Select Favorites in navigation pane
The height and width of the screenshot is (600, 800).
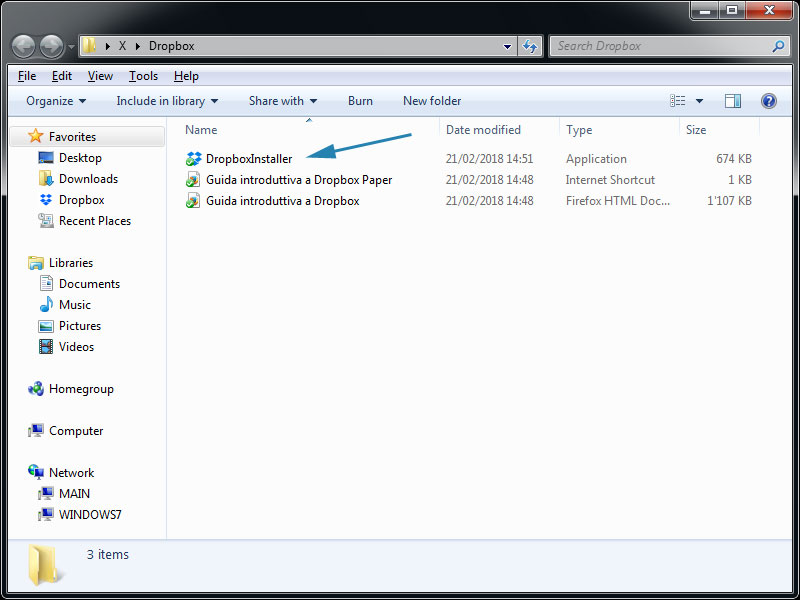pyautogui.click(x=72, y=137)
